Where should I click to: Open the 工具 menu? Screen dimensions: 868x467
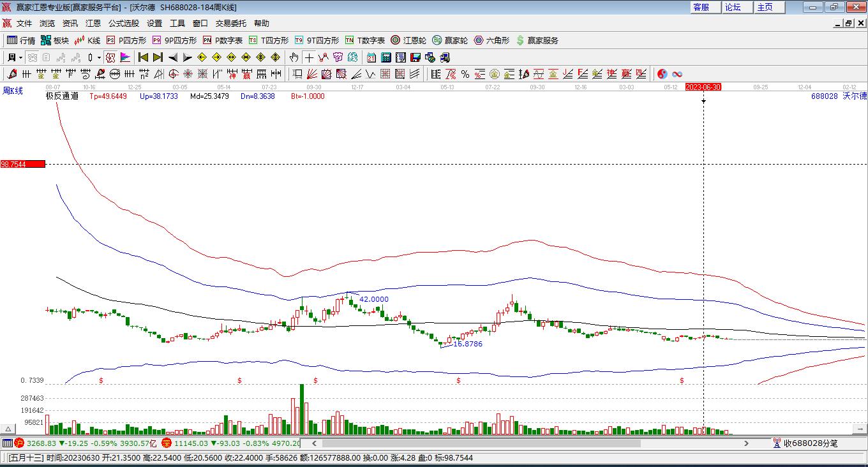[177, 24]
